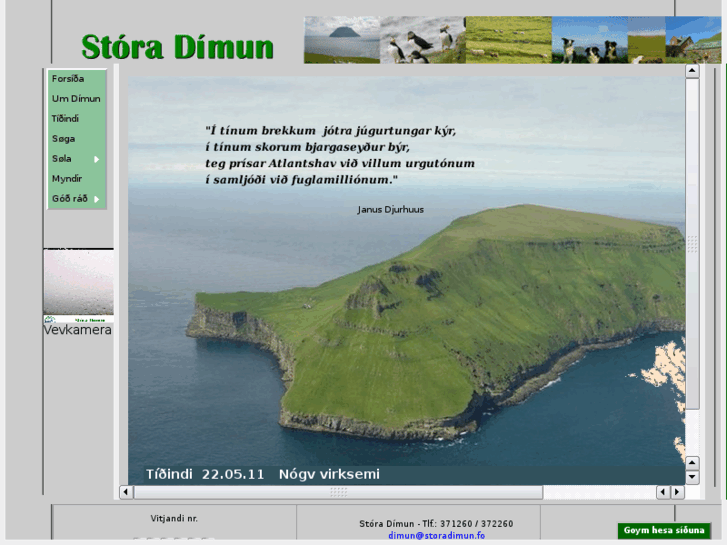Click the left arrow at the start of the horizontal scrollbar
This screenshot has height=545, width=727.
pyautogui.click(x=126, y=492)
